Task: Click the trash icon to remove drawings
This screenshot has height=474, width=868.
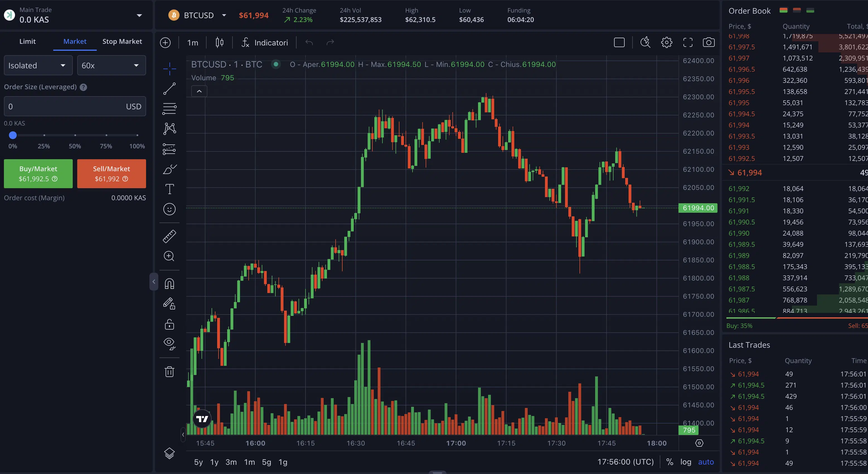Action: [x=169, y=371]
